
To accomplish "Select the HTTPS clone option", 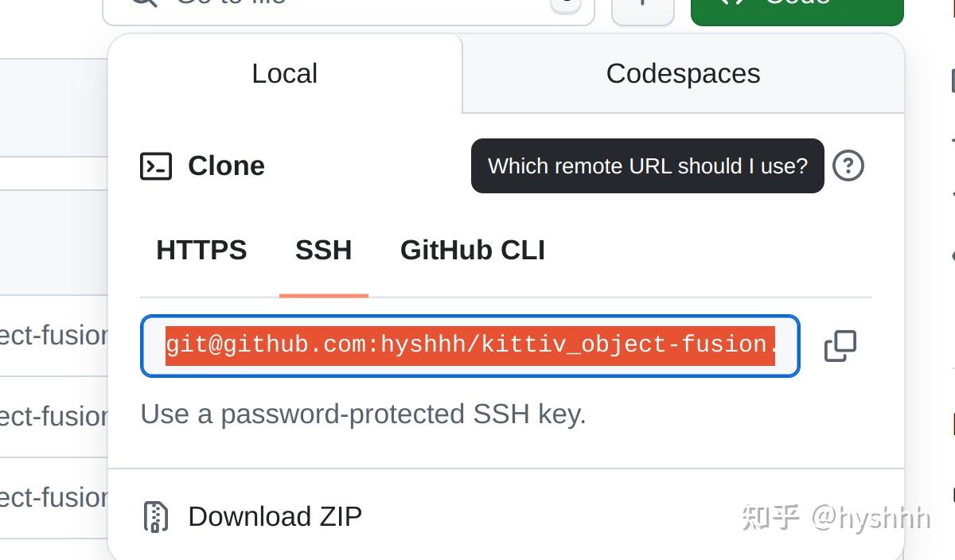I will (202, 250).
